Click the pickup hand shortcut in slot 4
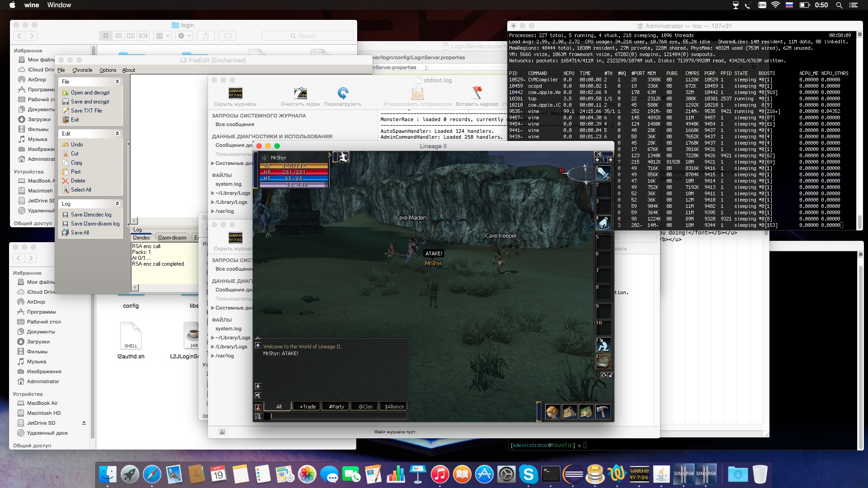 tap(604, 223)
